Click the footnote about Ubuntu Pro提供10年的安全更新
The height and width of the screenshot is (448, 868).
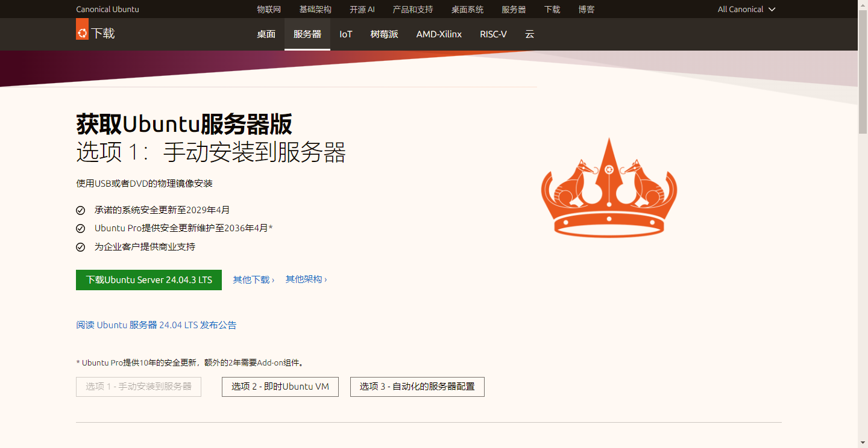[190, 363]
